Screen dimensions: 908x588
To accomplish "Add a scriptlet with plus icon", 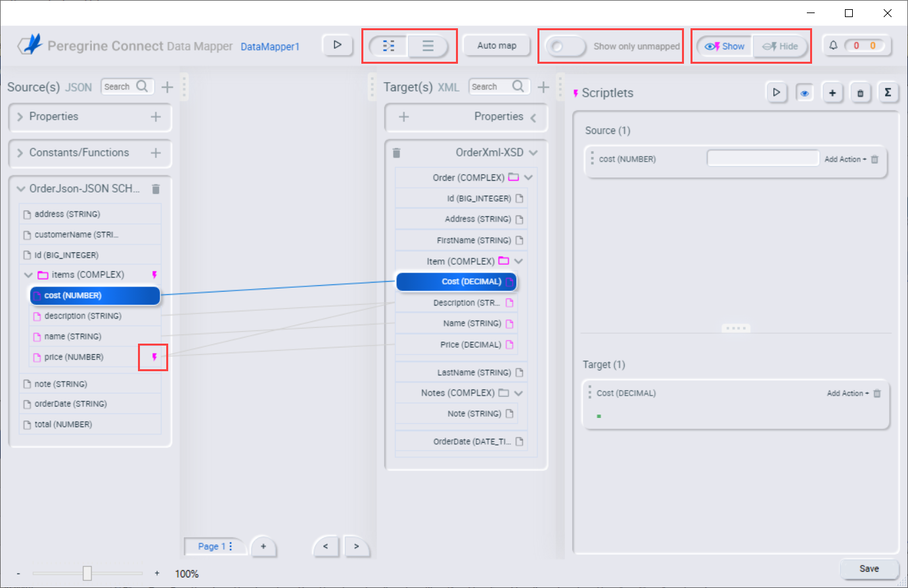I will click(832, 93).
